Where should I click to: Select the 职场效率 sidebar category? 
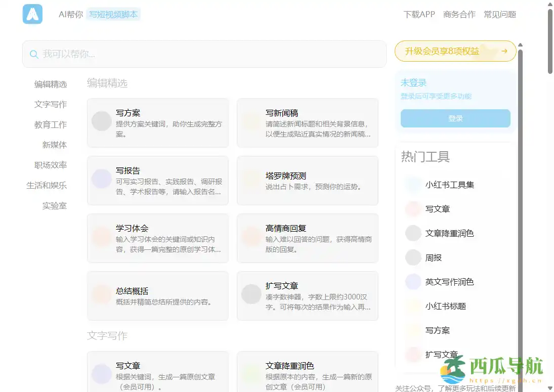tap(51, 165)
